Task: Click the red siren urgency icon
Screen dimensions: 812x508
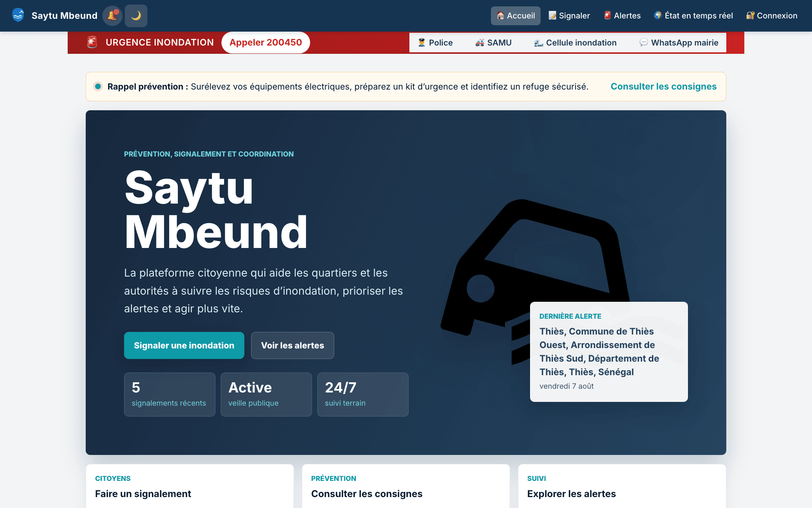Action: point(92,42)
